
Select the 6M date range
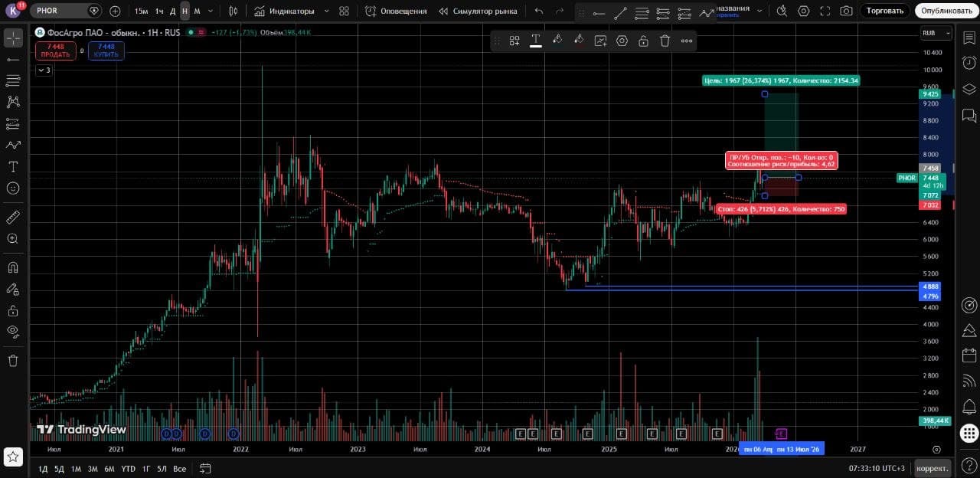[109, 469]
